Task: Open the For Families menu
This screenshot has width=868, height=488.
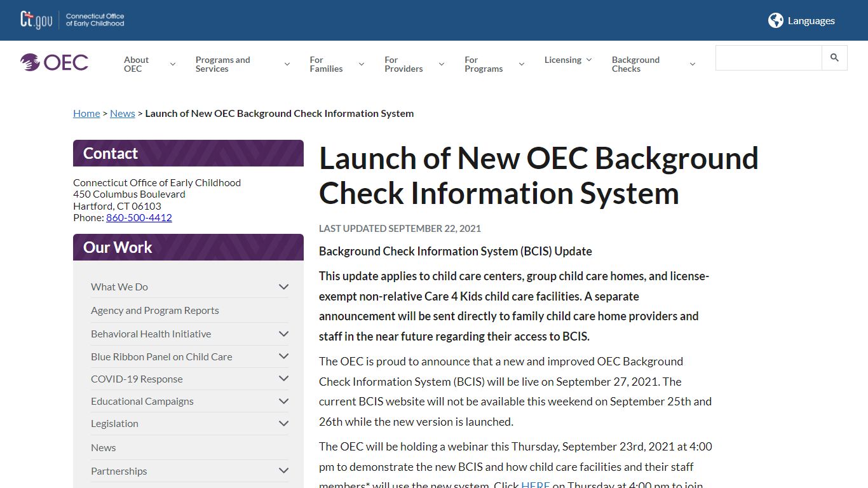Action: (x=326, y=64)
